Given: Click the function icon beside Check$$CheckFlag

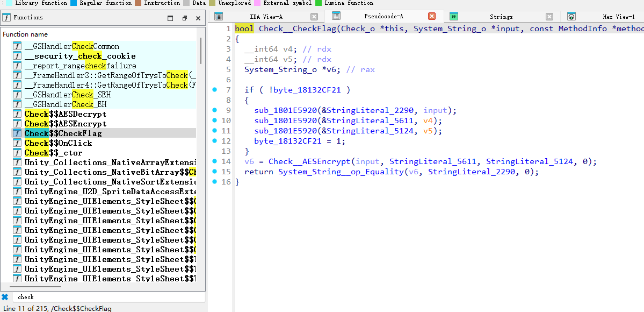Looking at the screenshot, I should click(x=17, y=133).
